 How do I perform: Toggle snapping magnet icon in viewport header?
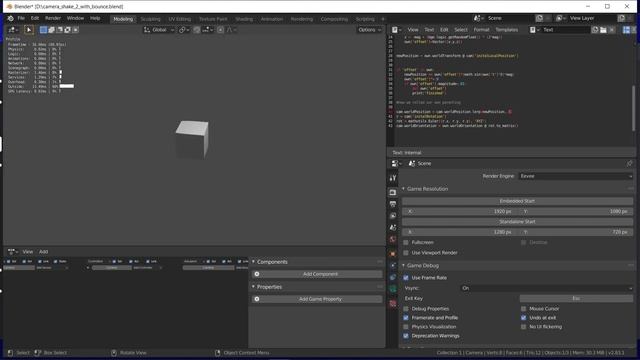coord(197,30)
